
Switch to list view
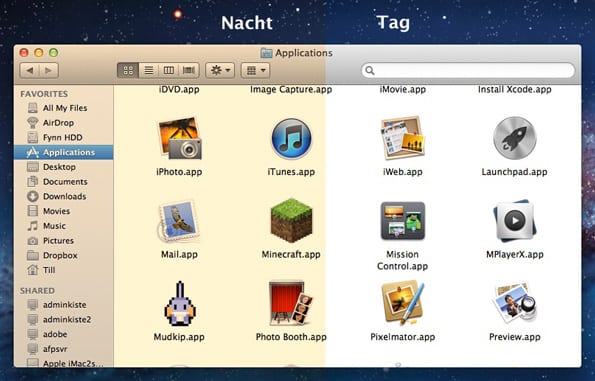pos(149,70)
